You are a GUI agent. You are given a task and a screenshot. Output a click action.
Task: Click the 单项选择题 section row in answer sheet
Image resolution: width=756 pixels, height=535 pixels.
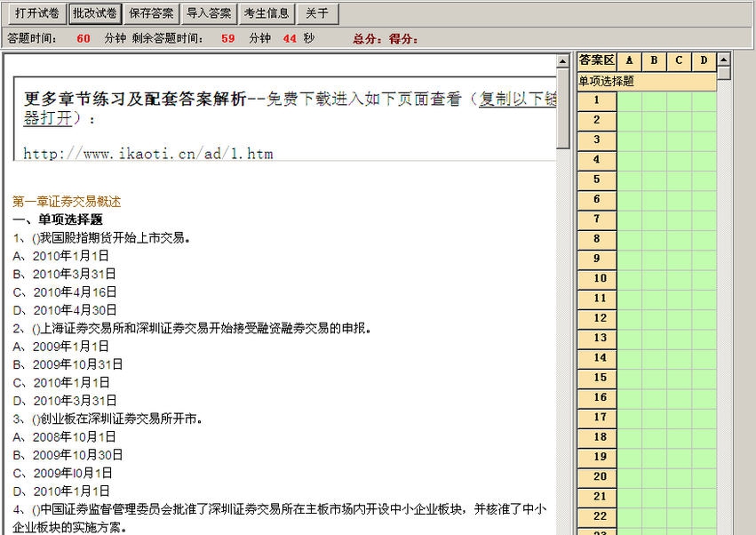click(647, 81)
